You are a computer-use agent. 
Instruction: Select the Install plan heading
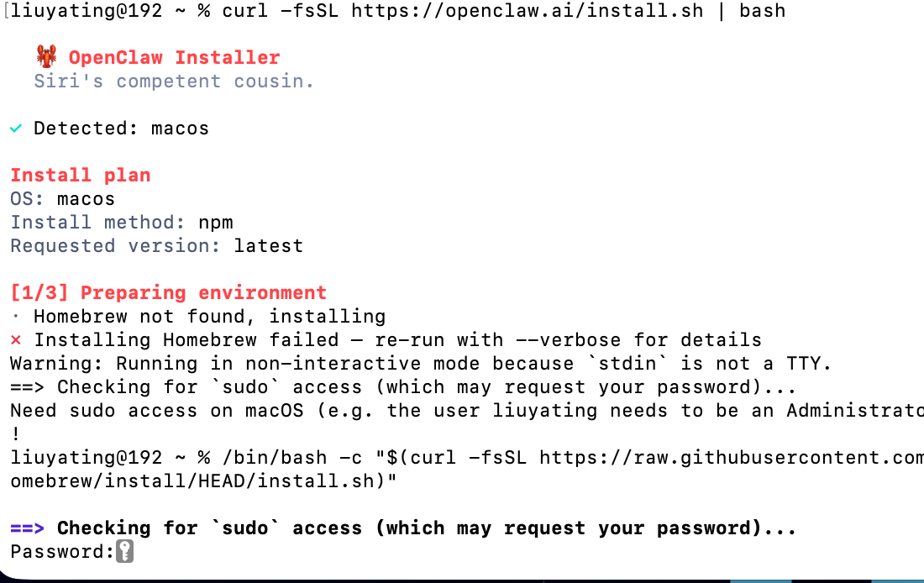(81, 176)
